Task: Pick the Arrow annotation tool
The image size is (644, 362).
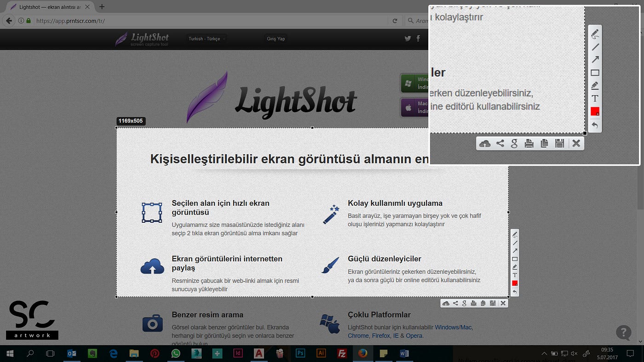Action: click(x=595, y=60)
